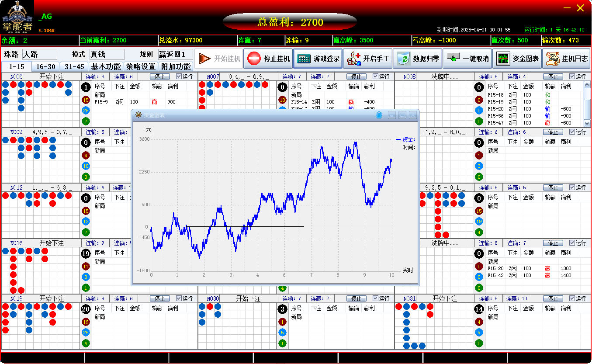
Task: Toggle the 运行 checkbox for table N007
Action: (x=375, y=76)
